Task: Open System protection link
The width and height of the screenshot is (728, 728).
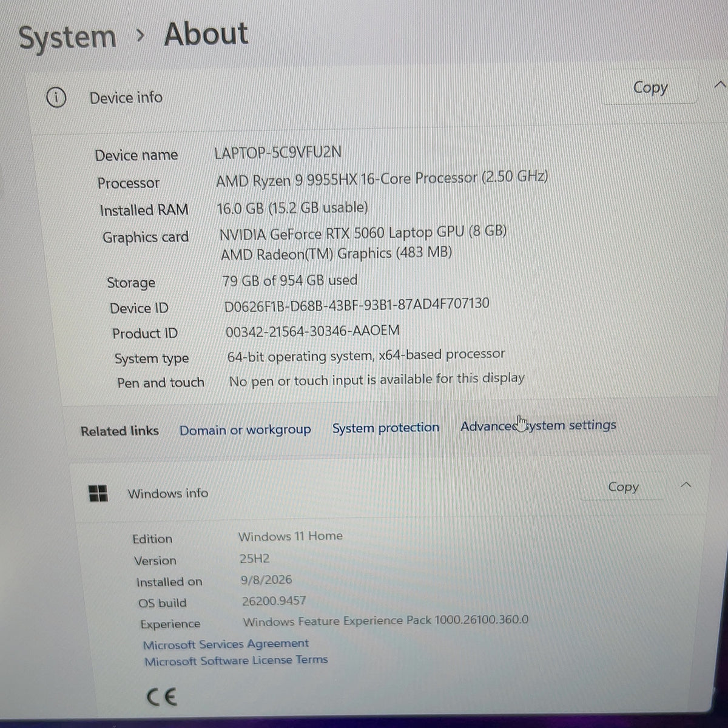Action: (x=385, y=428)
